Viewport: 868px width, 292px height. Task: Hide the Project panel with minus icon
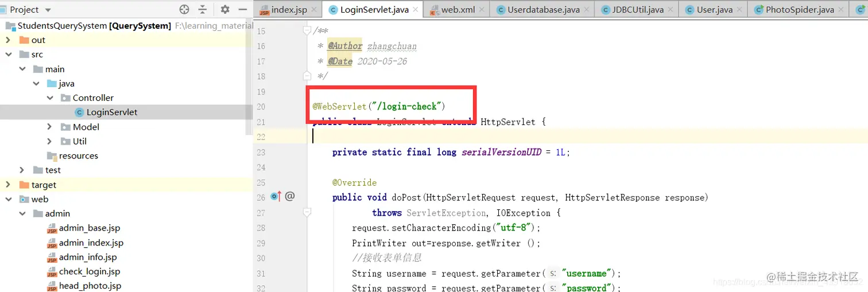pyautogui.click(x=243, y=9)
